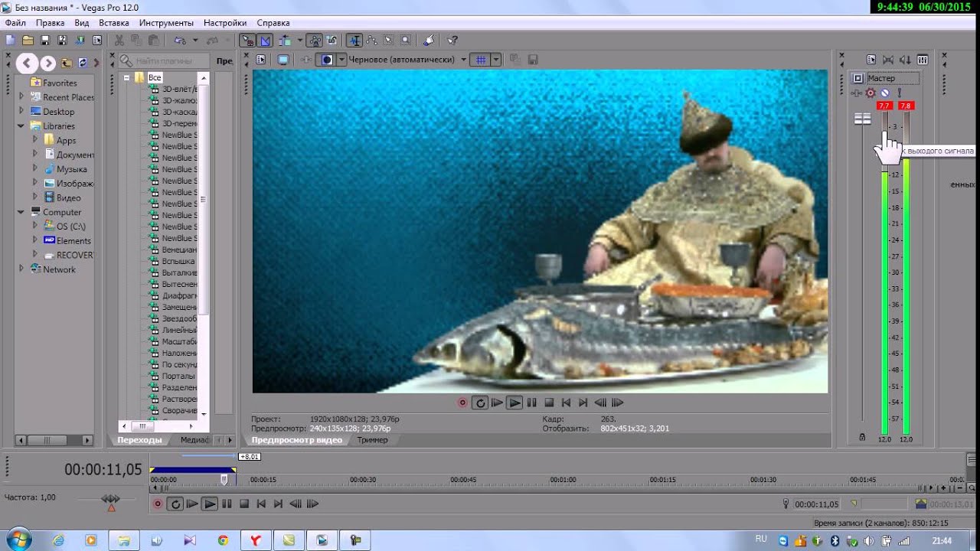Click the timeline cursor position marker
Screen dimensions: 980x551
pos(224,480)
